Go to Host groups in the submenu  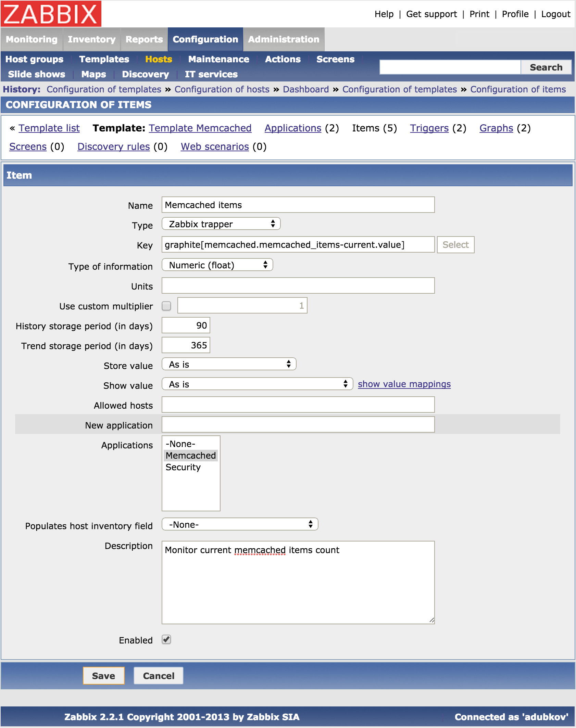pos(34,59)
